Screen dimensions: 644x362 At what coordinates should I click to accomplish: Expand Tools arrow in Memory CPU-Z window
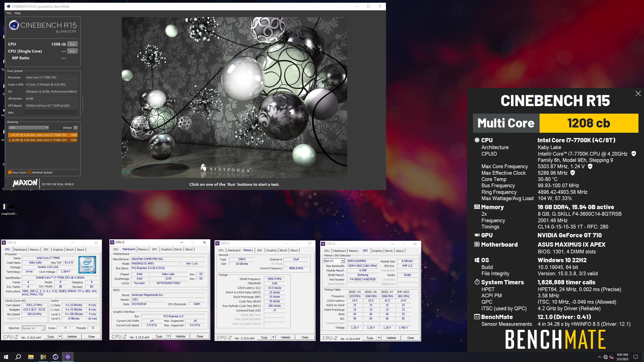[x=273, y=337]
